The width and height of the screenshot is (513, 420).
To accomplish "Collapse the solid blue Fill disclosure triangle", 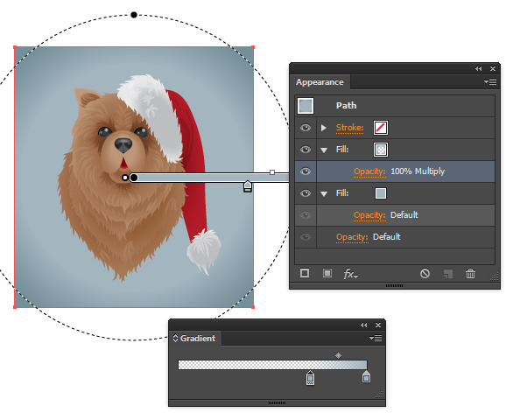I will pos(324,194).
